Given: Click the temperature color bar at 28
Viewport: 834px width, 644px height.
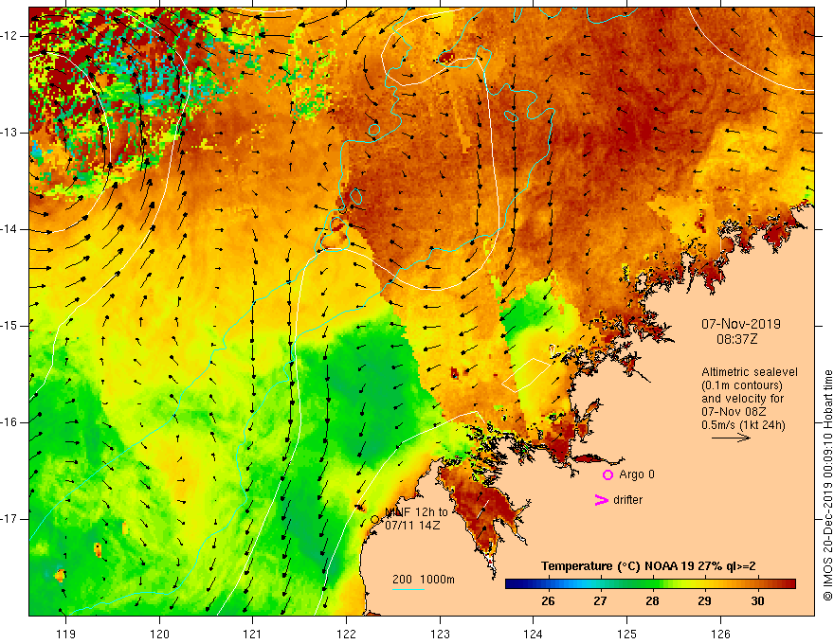Looking at the screenshot, I should click(x=652, y=584).
